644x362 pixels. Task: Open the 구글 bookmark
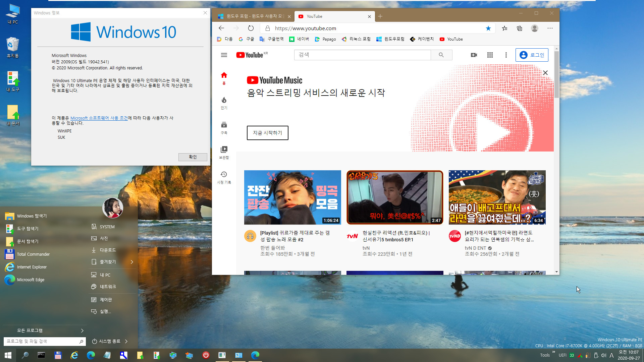pyautogui.click(x=246, y=39)
